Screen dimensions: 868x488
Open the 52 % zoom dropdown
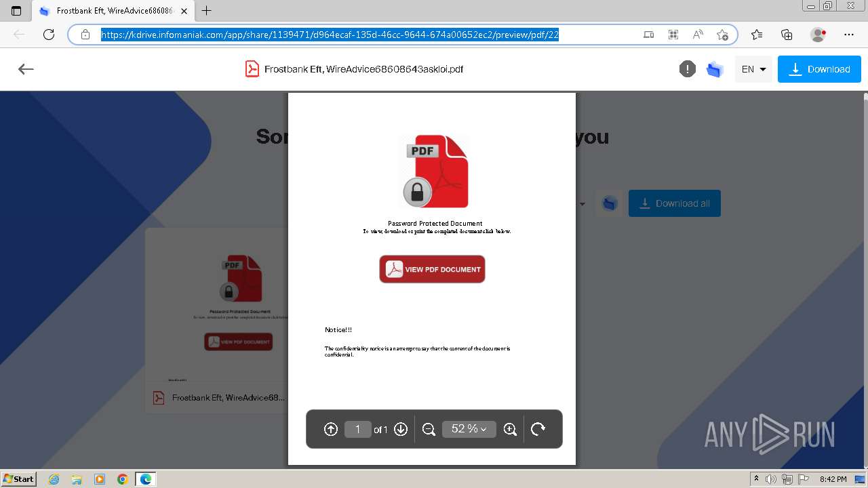[x=469, y=429]
